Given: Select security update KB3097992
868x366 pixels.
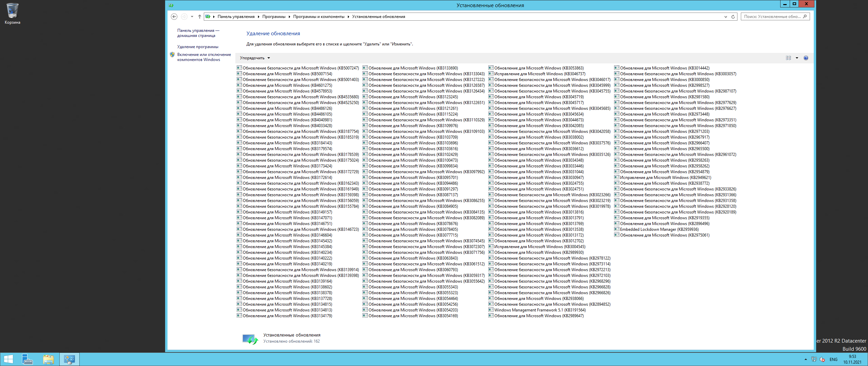Looking at the screenshot, I should coord(423,172).
